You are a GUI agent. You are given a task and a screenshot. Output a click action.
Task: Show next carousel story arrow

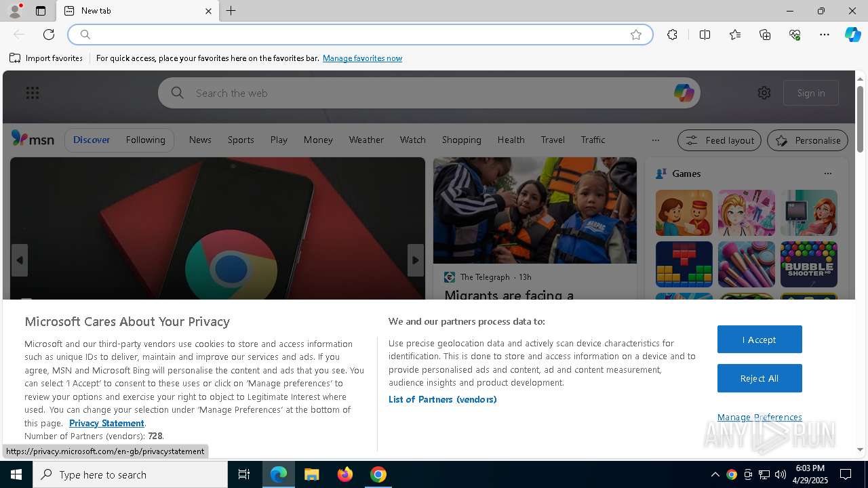(x=416, y=260)
